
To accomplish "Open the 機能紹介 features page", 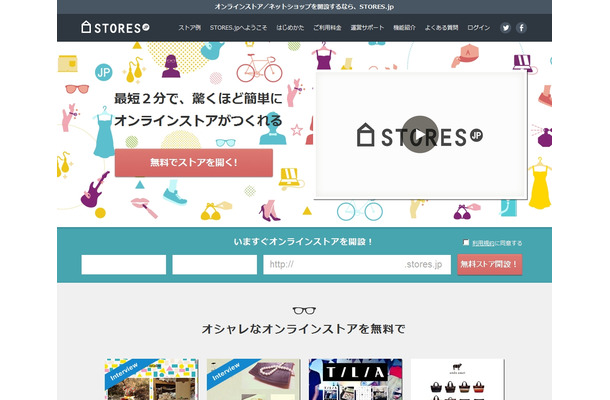I will click(x=404, y=28).
